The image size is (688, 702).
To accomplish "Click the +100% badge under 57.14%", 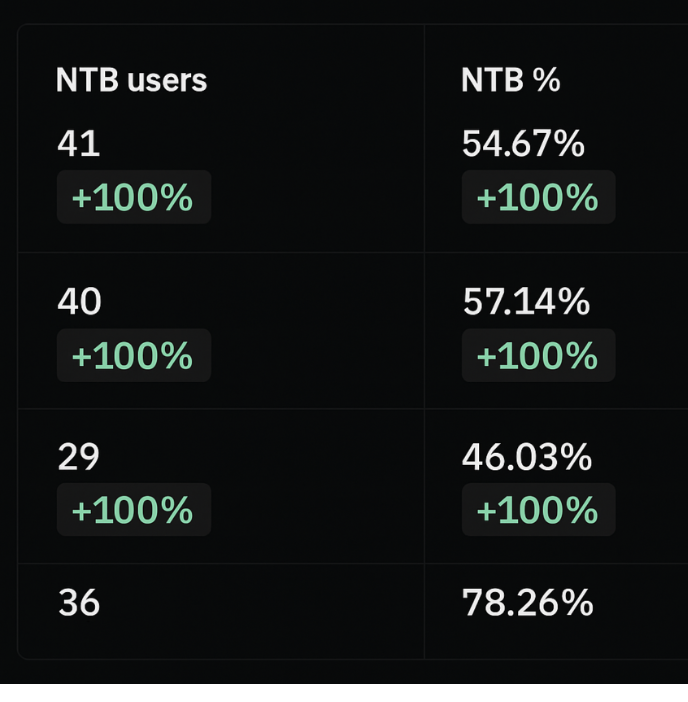I will coord(538,355).
